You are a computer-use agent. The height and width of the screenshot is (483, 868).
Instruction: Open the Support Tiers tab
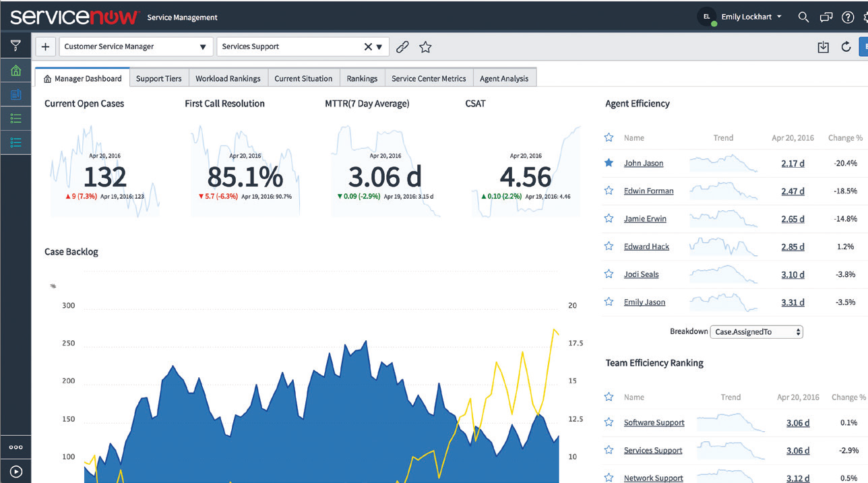pyautogui.click(x=159, y=77)
